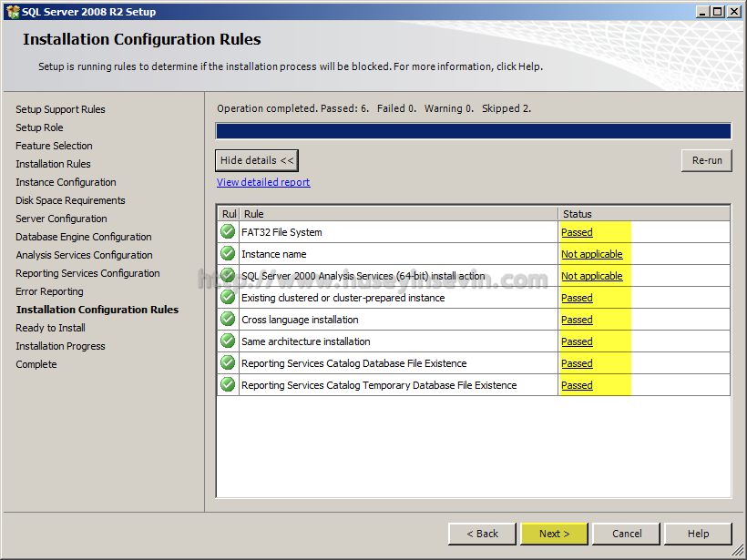
Task: Select Installation Configuration Rules step in sidebar
Action: point(97,310)
